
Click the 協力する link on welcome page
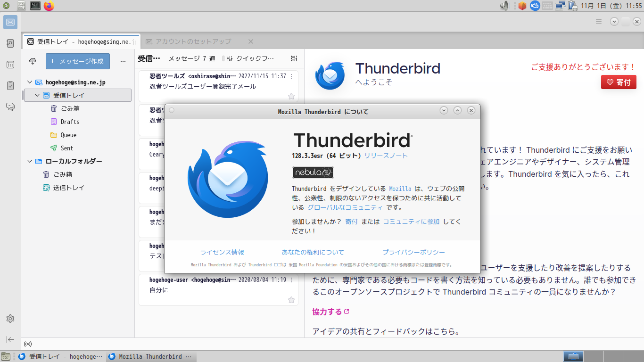pyautogui.click(x=330, y=312)
